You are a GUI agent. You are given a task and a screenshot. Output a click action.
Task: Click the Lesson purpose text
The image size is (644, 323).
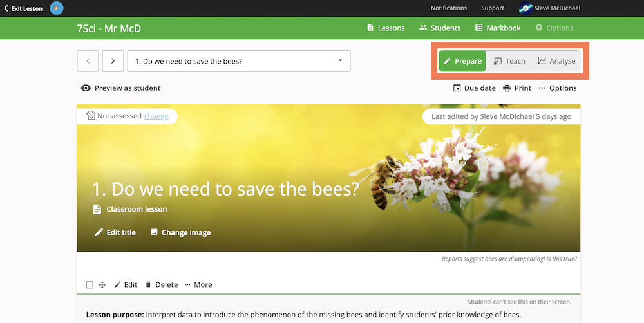(x=303, y=315)
